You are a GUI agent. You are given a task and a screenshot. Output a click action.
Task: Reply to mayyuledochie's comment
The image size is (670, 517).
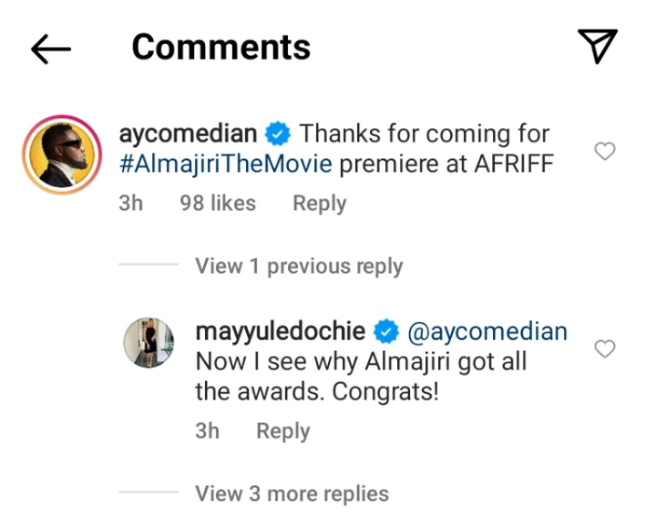(283, 431)
